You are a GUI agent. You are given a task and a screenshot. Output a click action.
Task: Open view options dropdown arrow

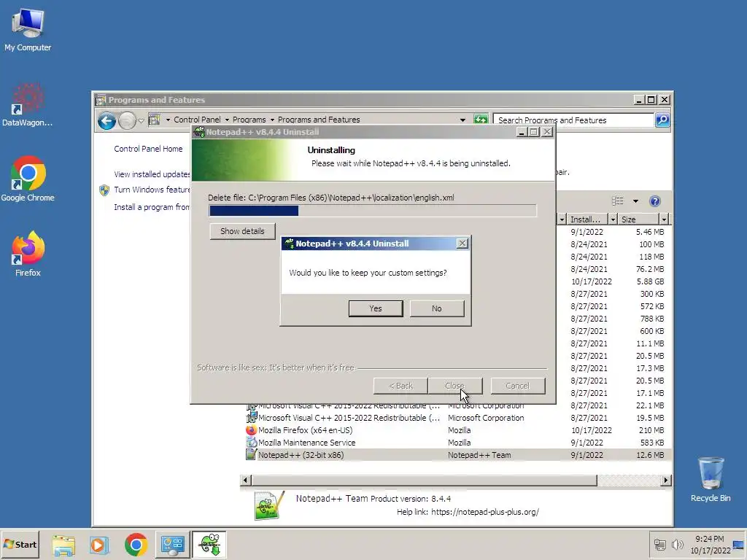(x=635, y=201)
